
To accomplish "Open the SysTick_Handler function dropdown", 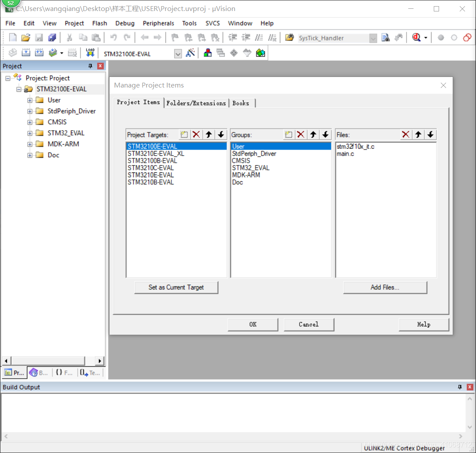I will click(373, 38).
